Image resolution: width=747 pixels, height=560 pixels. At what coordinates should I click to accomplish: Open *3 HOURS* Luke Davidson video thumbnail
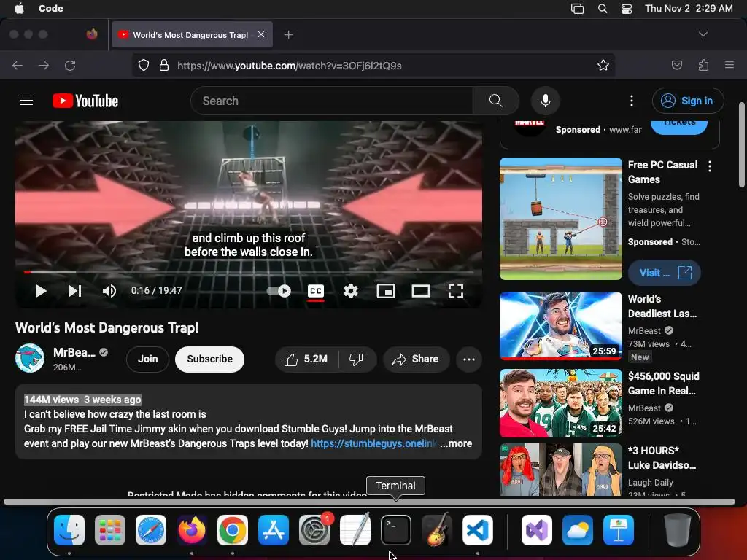[x=561, y=470]
